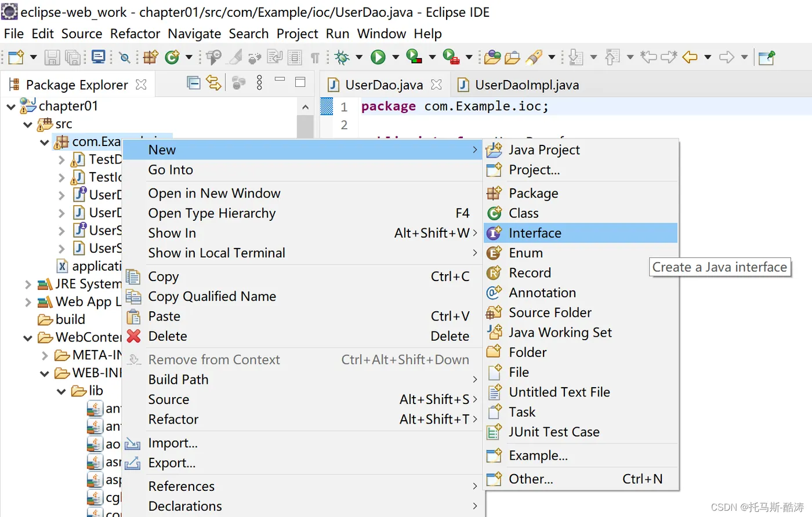Open the Refactor menu

click(135, 34)
